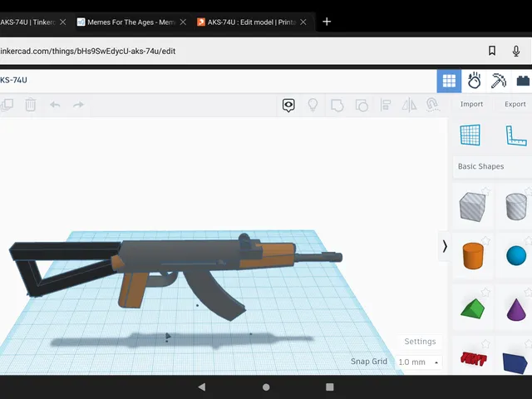This screenshot has width=532, height=399.
Task: Tap the Android home button
Action: (266, 387)
